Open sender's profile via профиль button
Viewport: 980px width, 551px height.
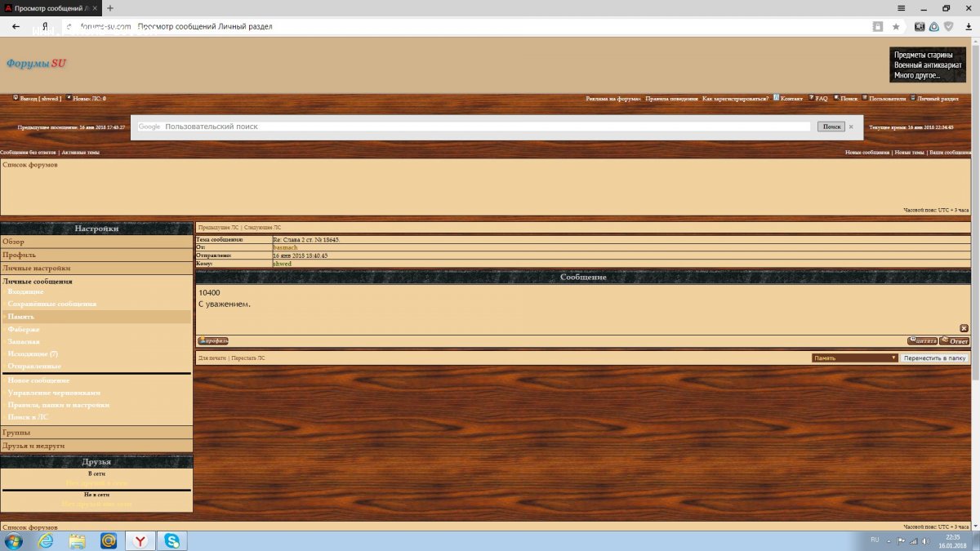[x=212, y=341]
